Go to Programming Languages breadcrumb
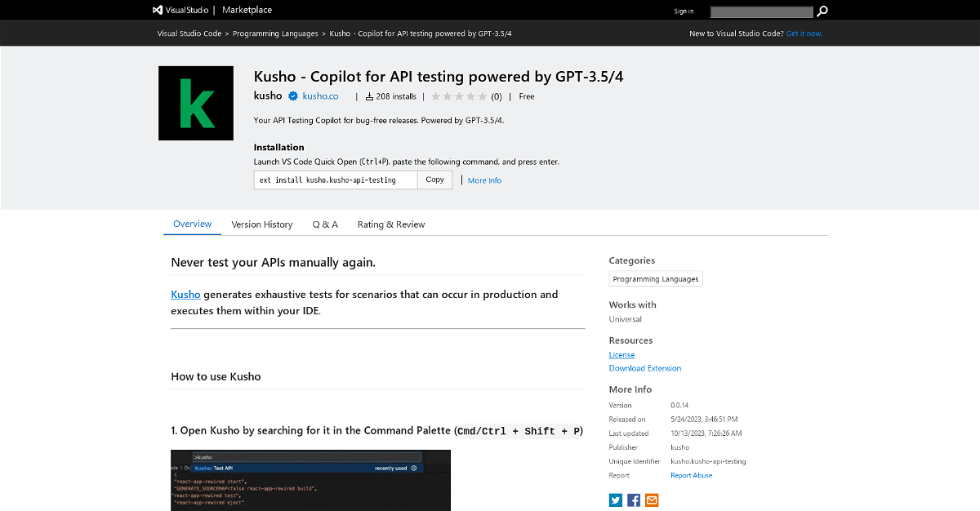This screenshot has width=980, height=511. click(x=275, y=33)
